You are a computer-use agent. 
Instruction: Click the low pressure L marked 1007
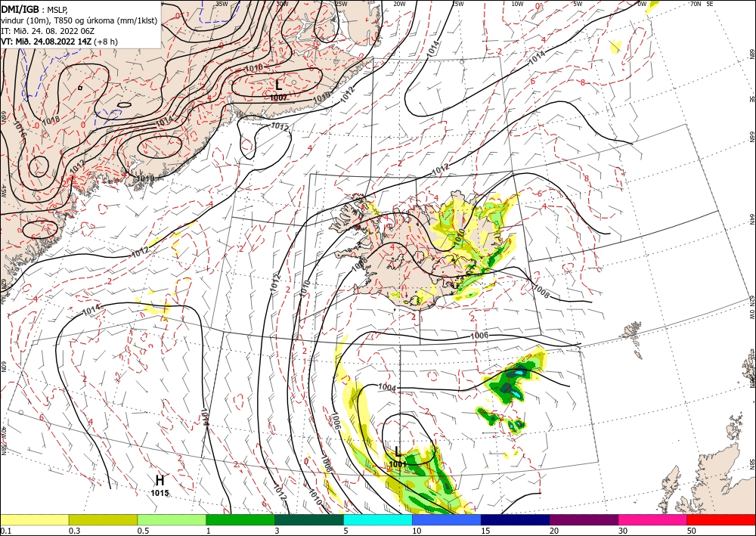tap(279, 85)
